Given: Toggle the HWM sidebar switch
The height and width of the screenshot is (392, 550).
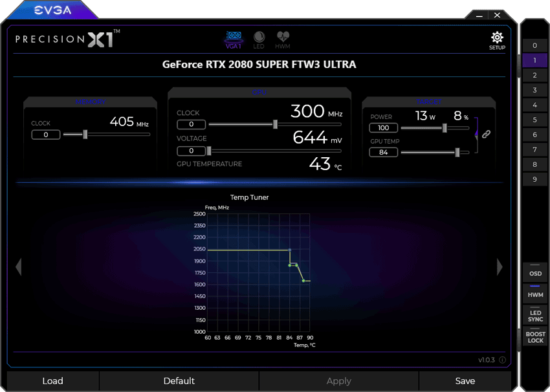Looking at the screenshot, I should pyautogui.click(x=535, y=293).
